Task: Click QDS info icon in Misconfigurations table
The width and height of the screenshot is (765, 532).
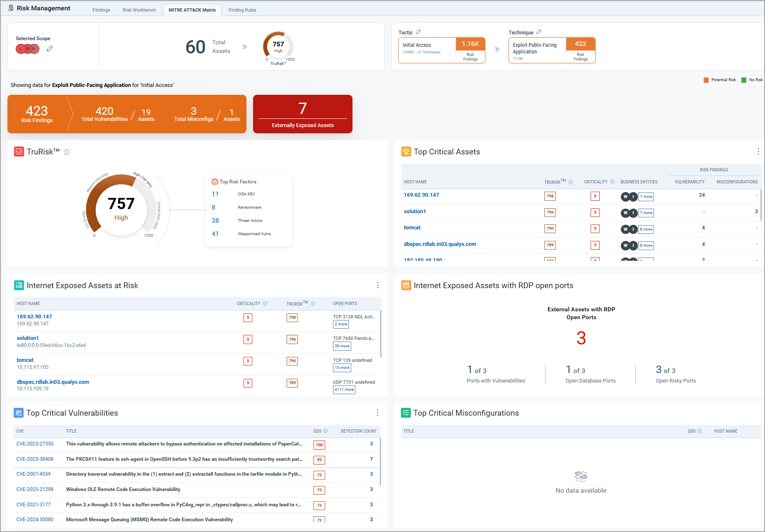Action: click(700, 431)
